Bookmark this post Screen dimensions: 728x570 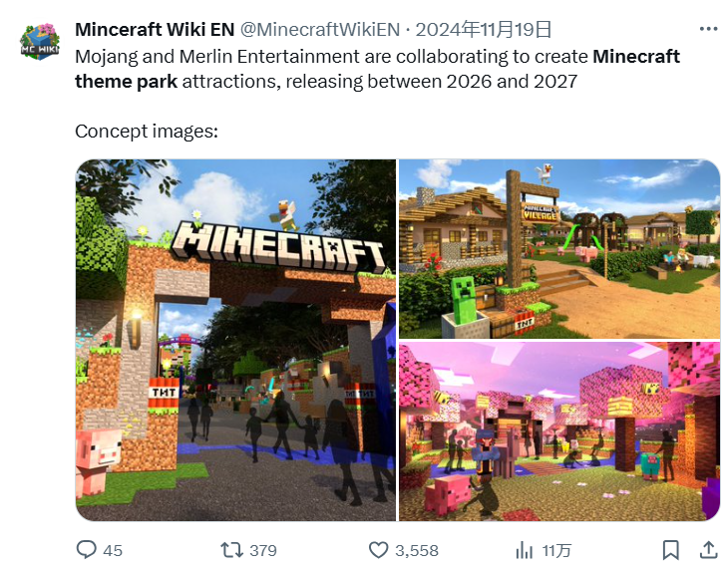(x=670, y=550)
